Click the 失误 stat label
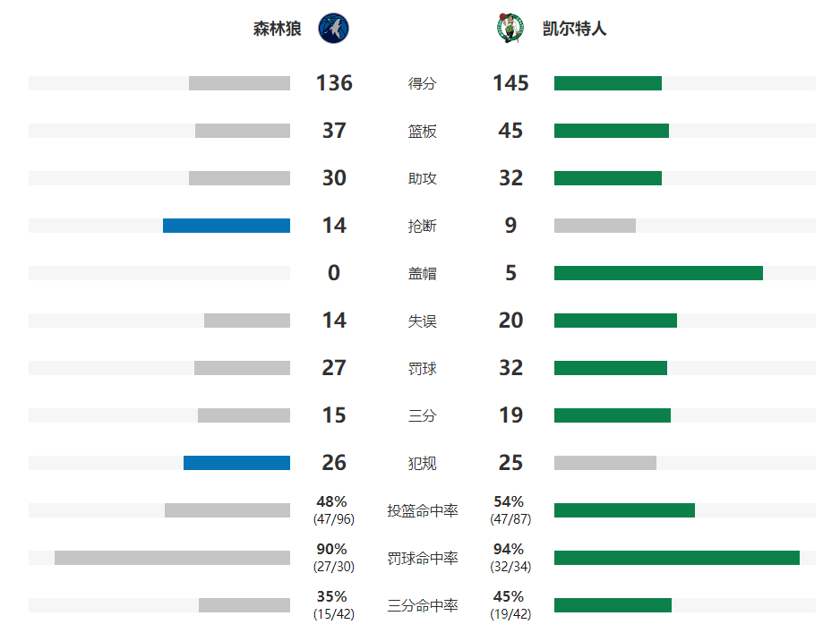 (x=422, y=321)
